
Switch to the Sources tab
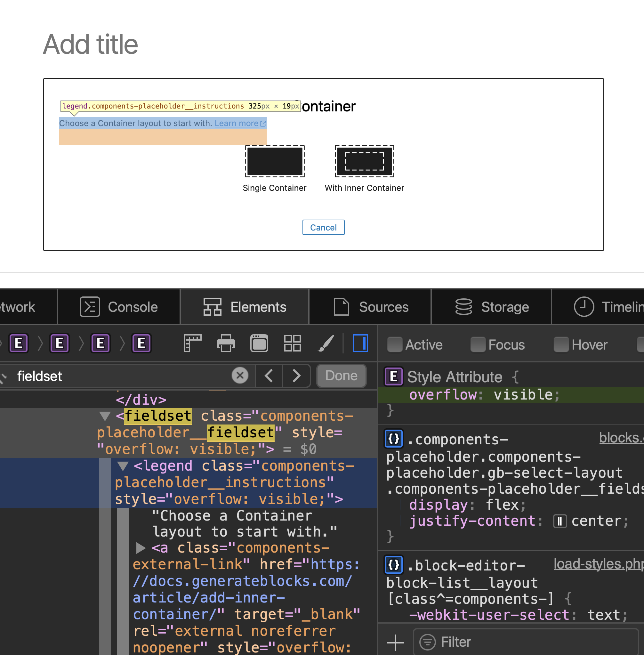pos(370,307)
